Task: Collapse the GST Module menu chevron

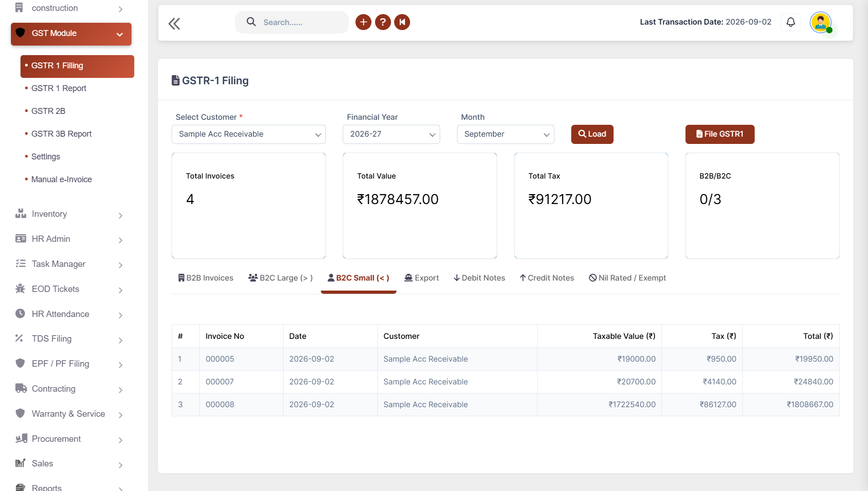Action: [x=120, y=34]
